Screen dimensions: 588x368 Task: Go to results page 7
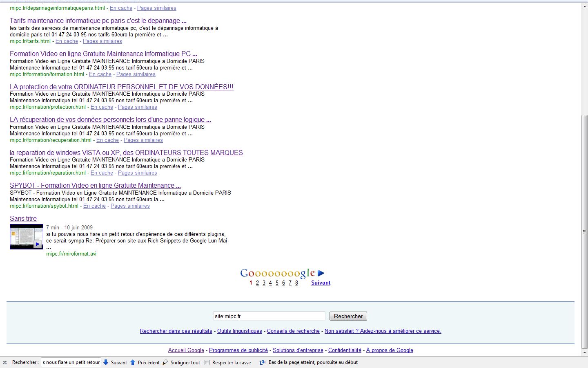click(290, 283)
